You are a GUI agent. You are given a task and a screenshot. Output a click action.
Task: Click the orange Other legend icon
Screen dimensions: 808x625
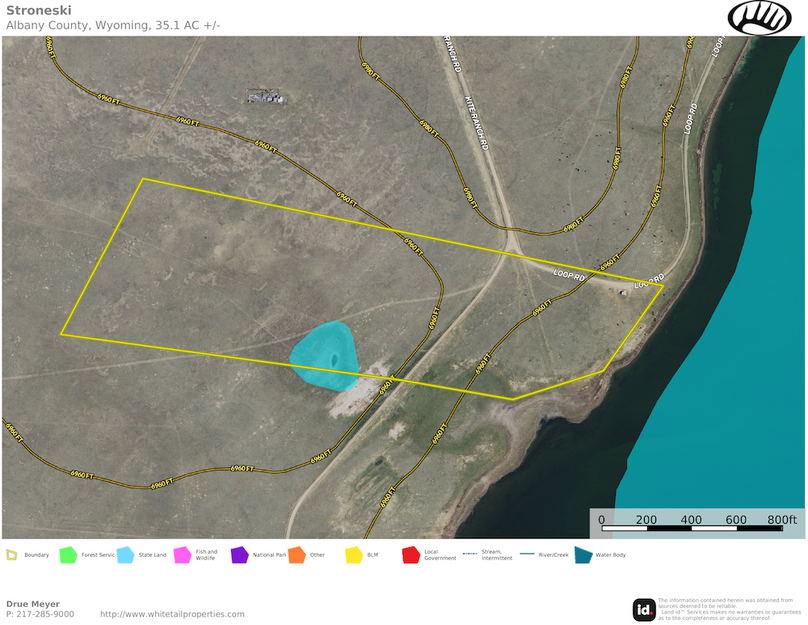(296, 554)
